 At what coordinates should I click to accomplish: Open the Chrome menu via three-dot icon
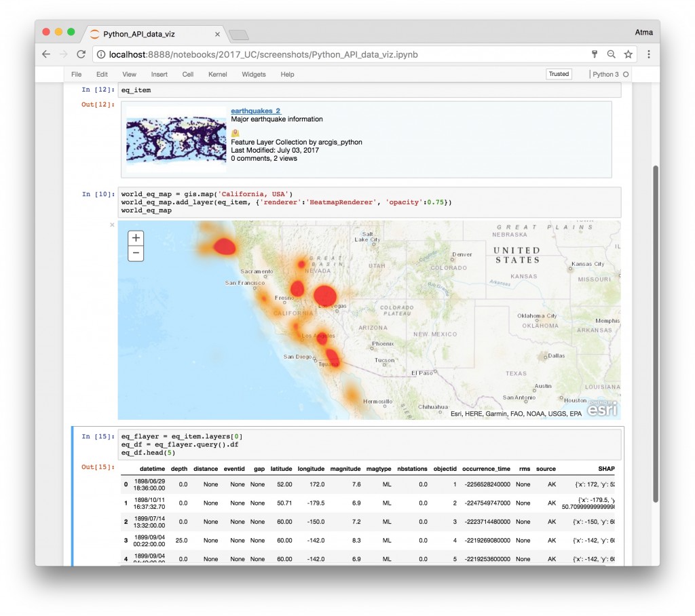tap(650, 54)
